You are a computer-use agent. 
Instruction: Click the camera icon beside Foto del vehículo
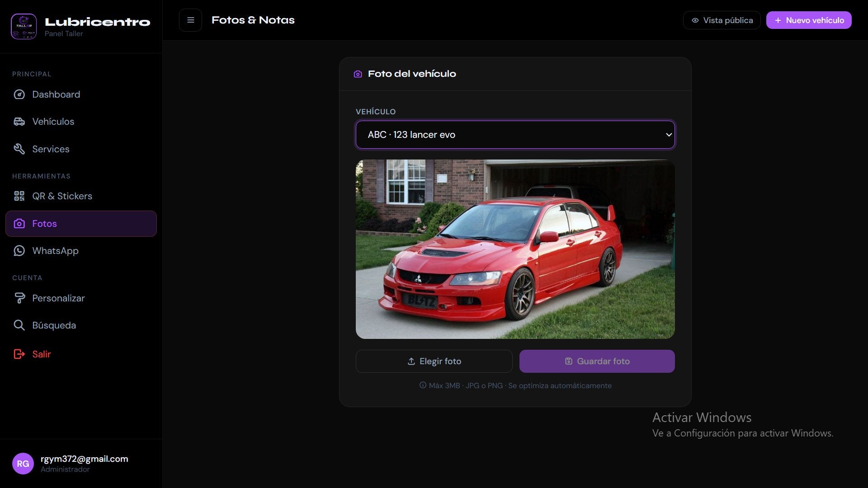(x=358, y=74)
